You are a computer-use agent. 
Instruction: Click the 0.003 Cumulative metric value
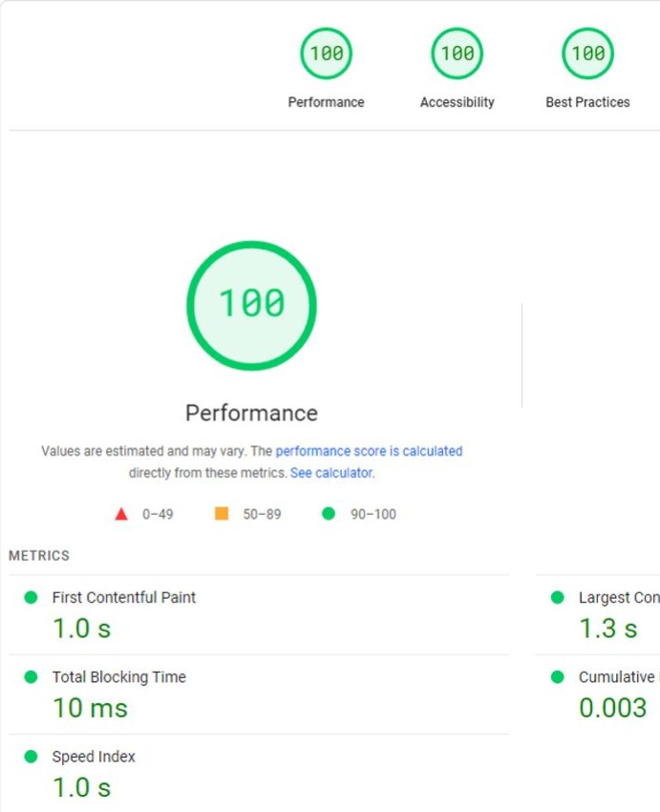pos(612,708)
